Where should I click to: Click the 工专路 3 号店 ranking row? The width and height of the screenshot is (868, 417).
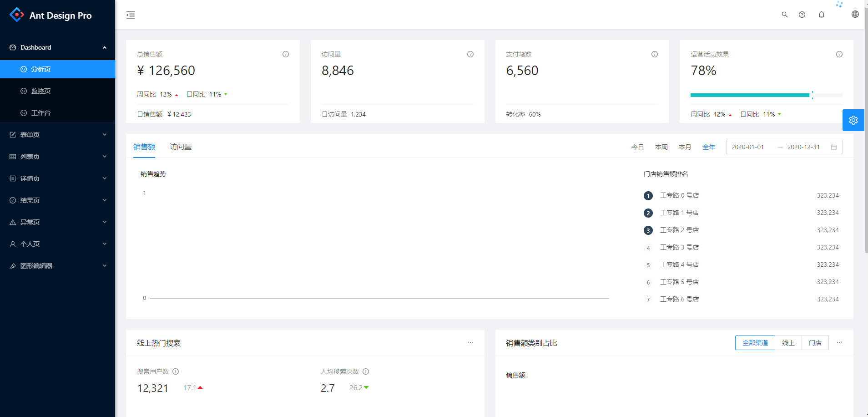(741, 247)
